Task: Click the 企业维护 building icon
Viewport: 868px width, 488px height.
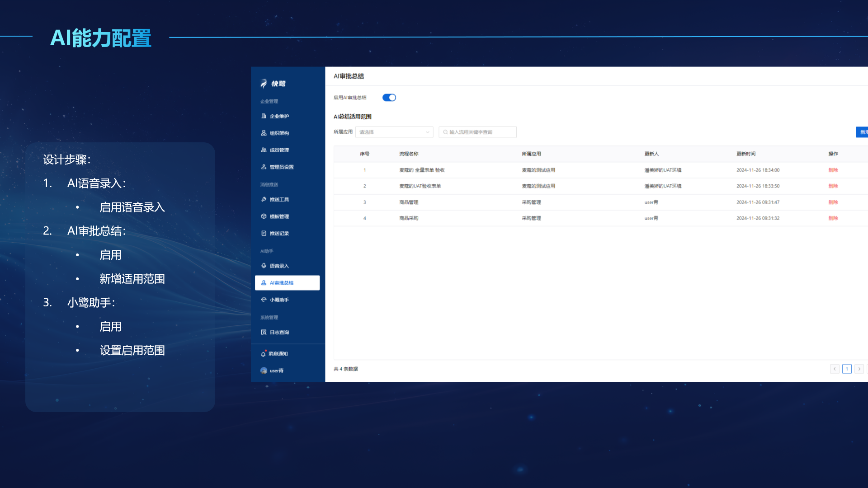Action: pos(264,116)
